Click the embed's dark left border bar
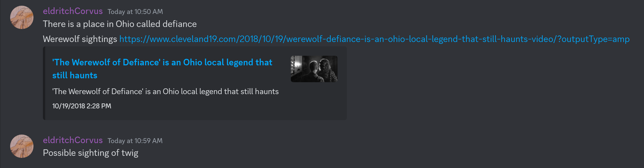 point(44,83)
